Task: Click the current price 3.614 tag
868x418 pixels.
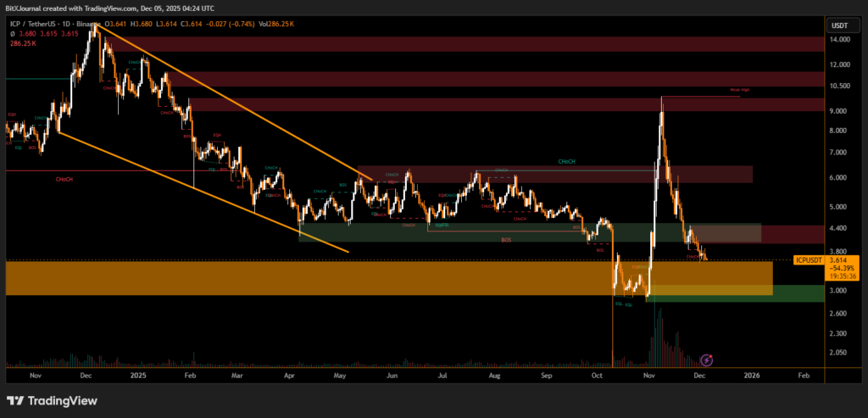Action: coord(840,260)
